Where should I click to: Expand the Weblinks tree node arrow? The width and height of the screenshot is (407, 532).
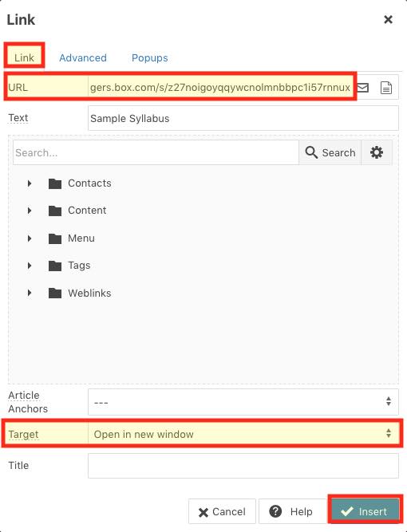click(x=30, y=293)
